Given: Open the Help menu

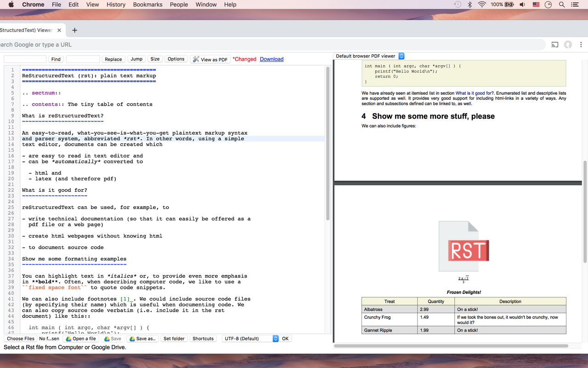Looking at the screenshot, I should tap(230, 5).
